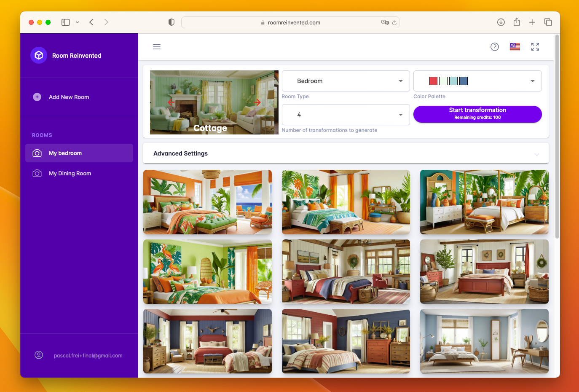Open the Color Palette dropdown
Viewport: 579px width, 392px height.
[477, 81]
